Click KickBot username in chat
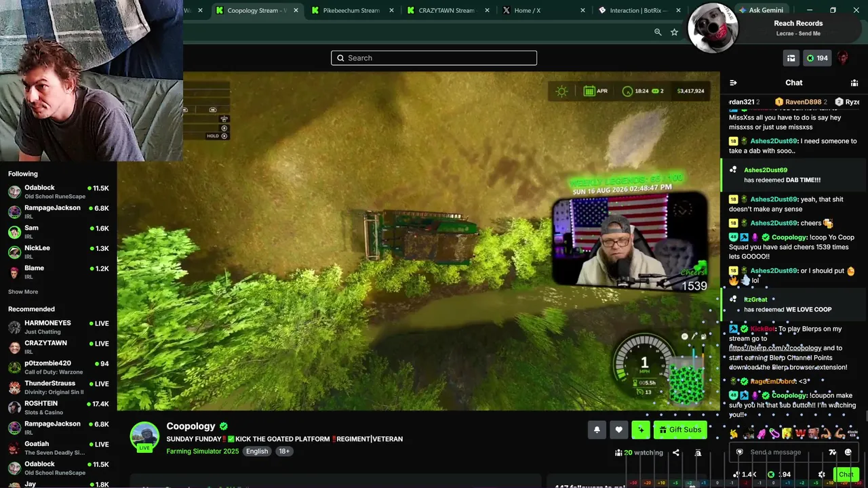 pyautogui.click(x=763, y=329)
